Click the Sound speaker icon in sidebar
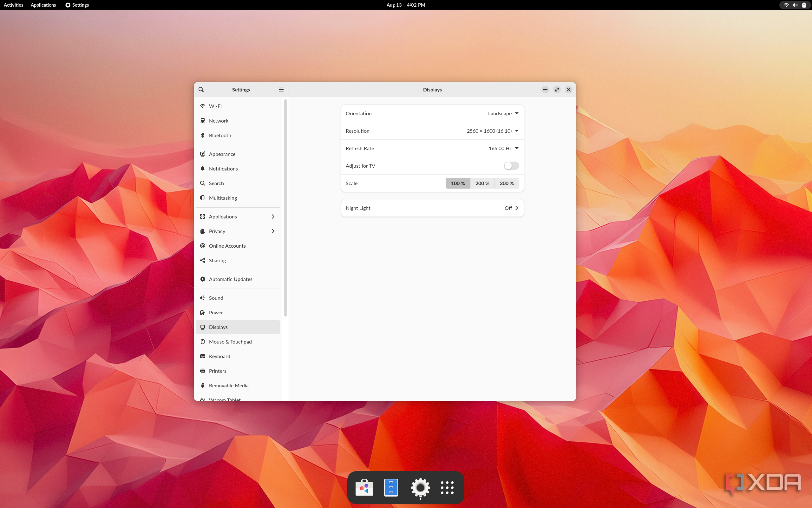The image size is (812, 508). tap(203, 298)
